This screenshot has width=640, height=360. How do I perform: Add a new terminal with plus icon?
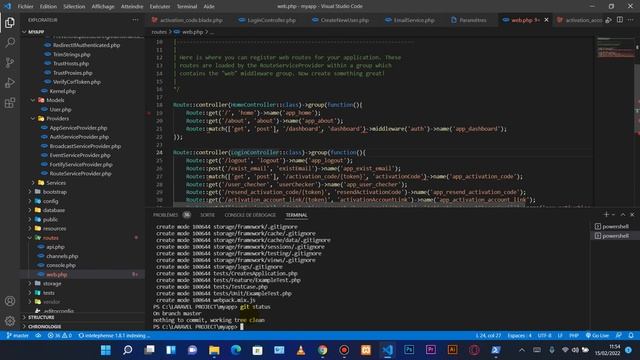[606, 215]
